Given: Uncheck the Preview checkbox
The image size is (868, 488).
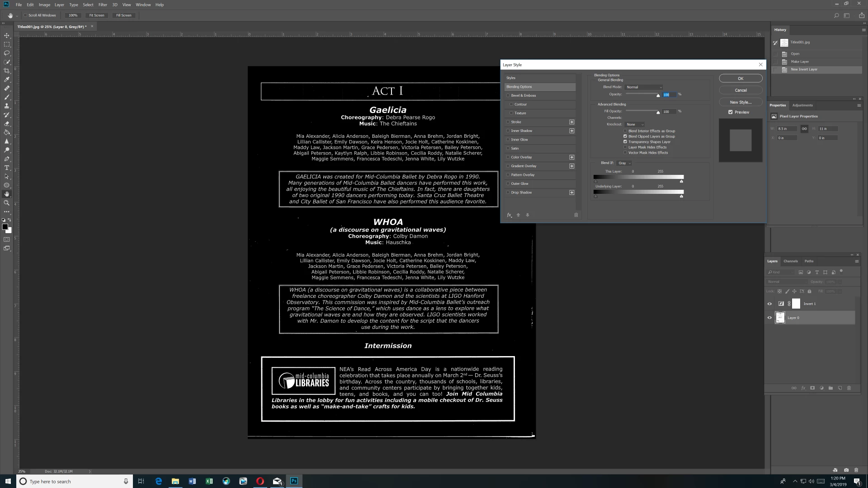Looking at the screenshot, I should [731, 112].
